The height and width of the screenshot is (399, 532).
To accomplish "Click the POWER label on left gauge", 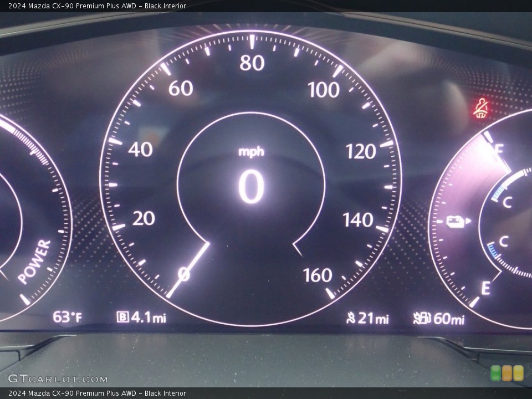I will (34, 261).
